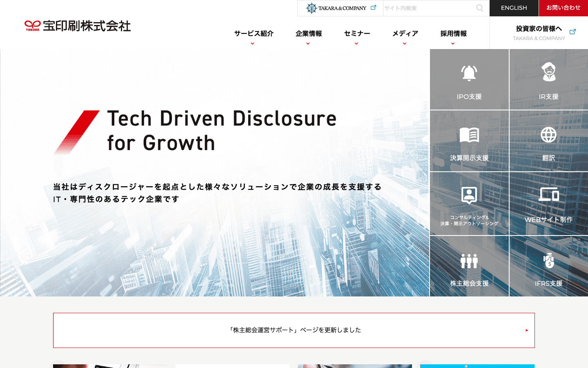Switch site language to ENGLISH

514,8
